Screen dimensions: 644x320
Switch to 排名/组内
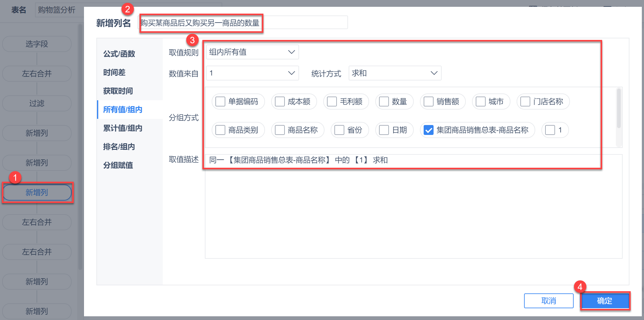click(x=119, y=147)
